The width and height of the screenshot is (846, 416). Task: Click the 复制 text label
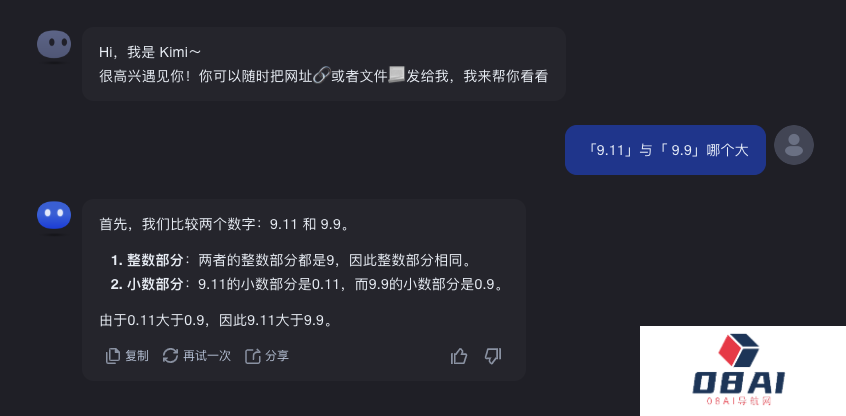point(137,355)
